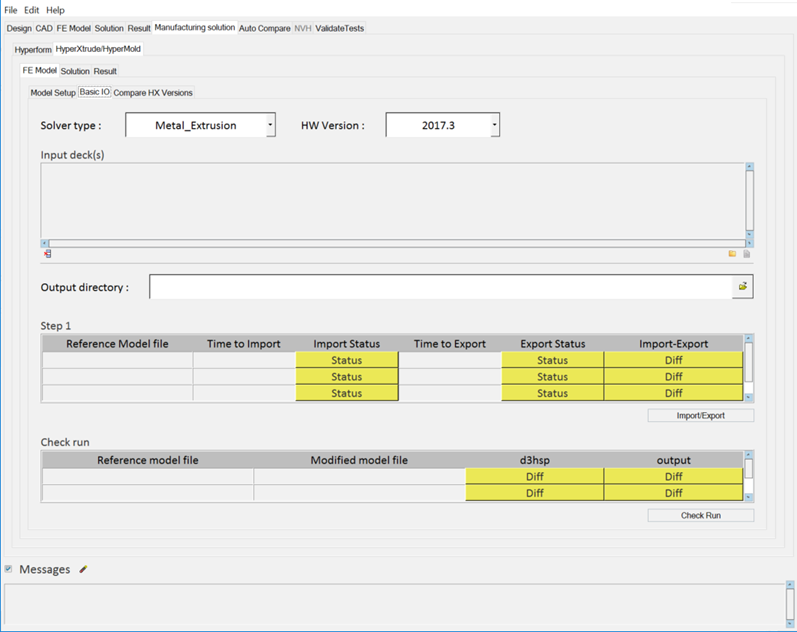Click the pencil icon beside Messages
The height and width of the screenshot is (632, 797).
[x=84, y=569]
